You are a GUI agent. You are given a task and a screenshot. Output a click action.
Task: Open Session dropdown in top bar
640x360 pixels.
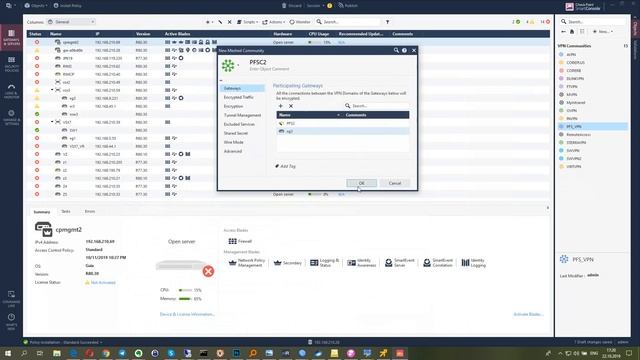click(315, 6)
